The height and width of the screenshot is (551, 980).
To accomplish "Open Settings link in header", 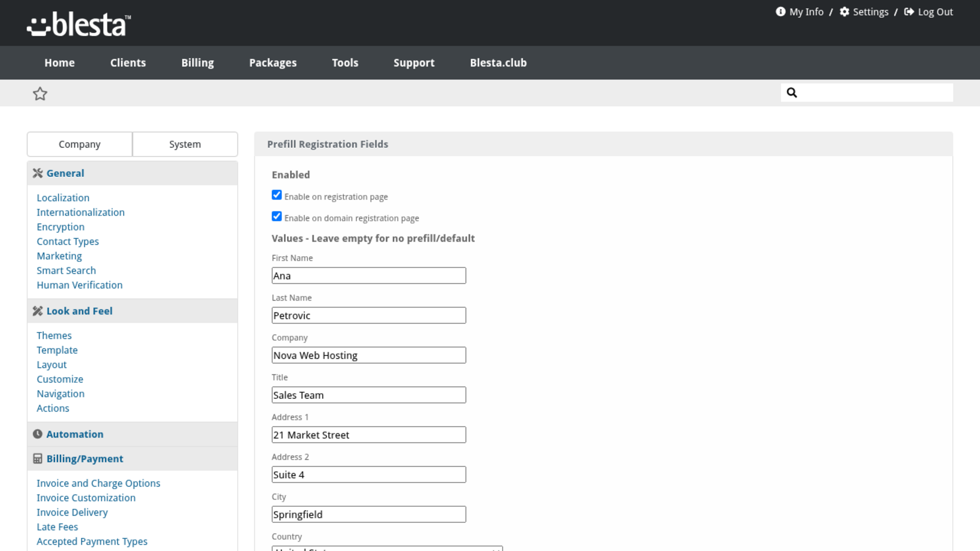I will [871, 12].
